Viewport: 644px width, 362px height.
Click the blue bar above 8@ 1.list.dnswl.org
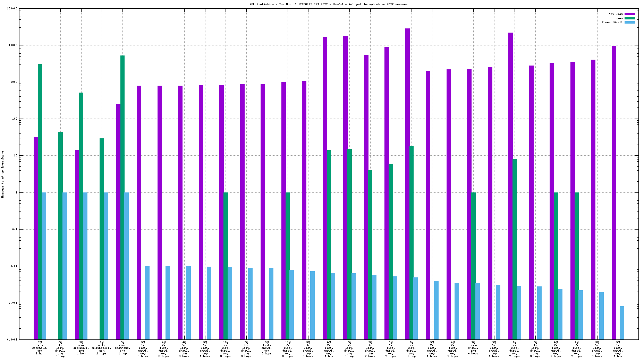[x=65, y=264]
